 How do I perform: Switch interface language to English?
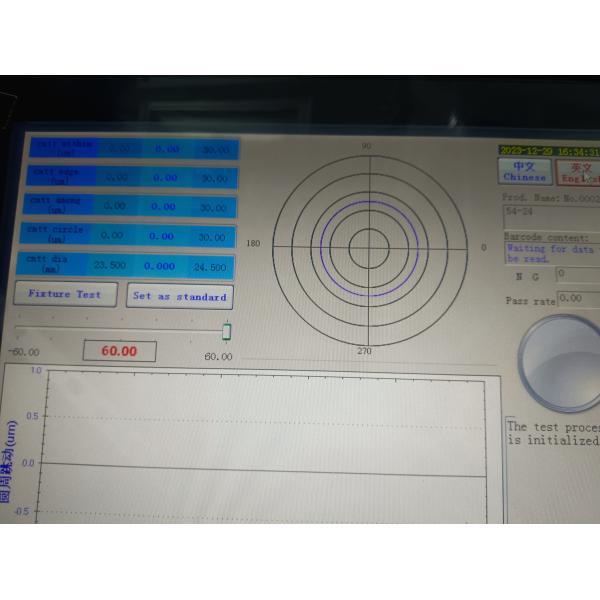pos(578,173)
